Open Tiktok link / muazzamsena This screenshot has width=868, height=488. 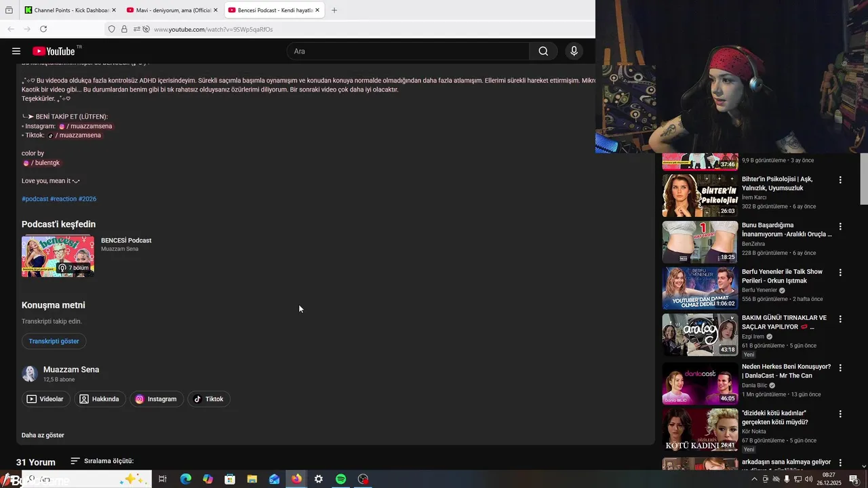pos(74,135)
